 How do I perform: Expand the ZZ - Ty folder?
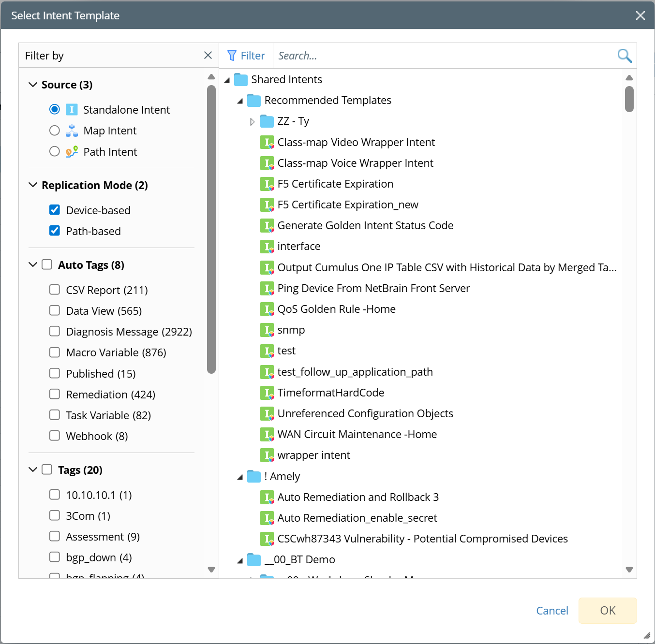tap(252, 122)
